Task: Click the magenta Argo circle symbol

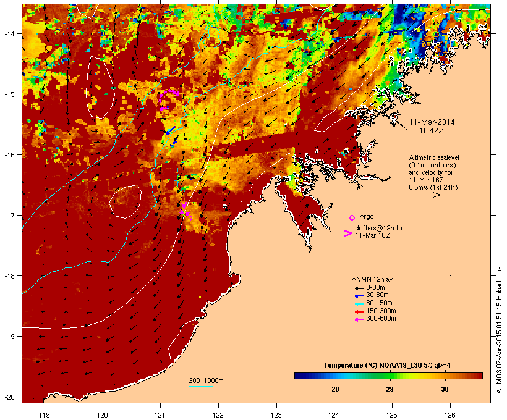Action: (x=352, y=217)
